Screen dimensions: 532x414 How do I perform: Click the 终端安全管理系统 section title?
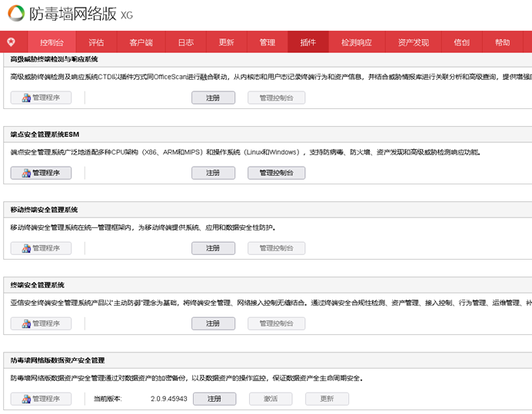coord(38,285)
